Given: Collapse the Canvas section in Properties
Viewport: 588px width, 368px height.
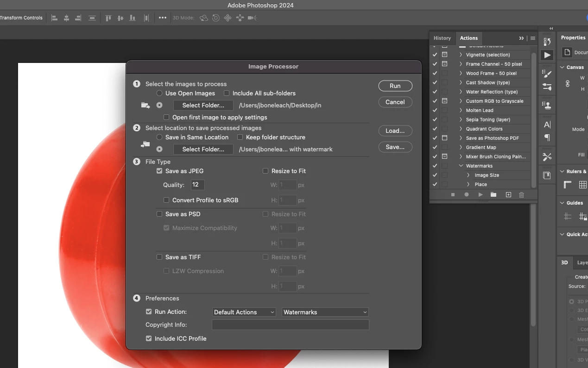Looking at the screenshot, I should coord(562,67).
